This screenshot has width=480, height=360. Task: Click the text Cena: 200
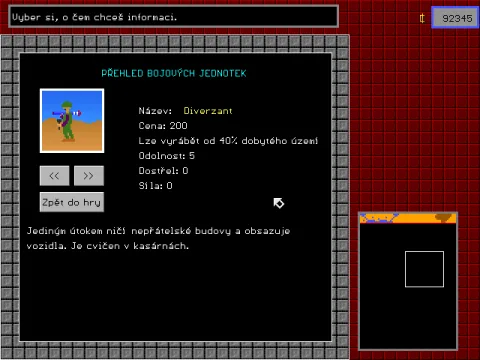point(163,126)
